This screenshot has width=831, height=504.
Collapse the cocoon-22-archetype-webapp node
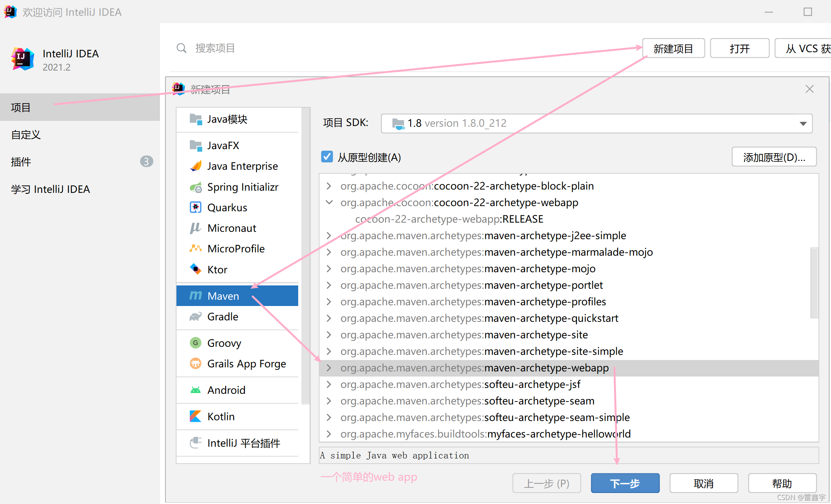click(329, 202)
